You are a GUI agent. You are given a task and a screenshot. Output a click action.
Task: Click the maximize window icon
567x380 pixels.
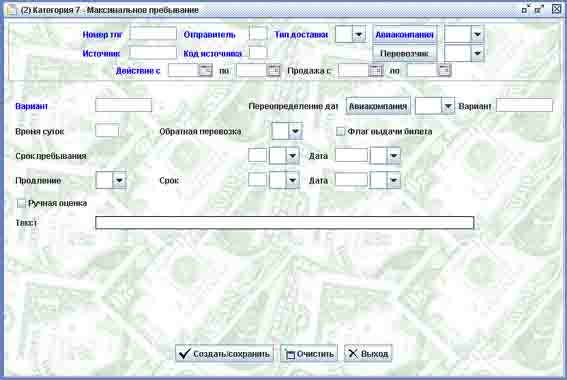[x=539, y=9]
